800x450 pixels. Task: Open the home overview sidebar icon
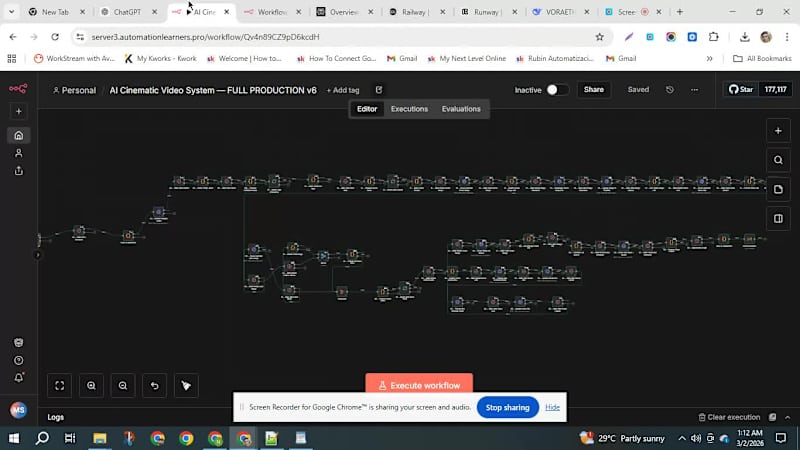[x=18, y=135]
